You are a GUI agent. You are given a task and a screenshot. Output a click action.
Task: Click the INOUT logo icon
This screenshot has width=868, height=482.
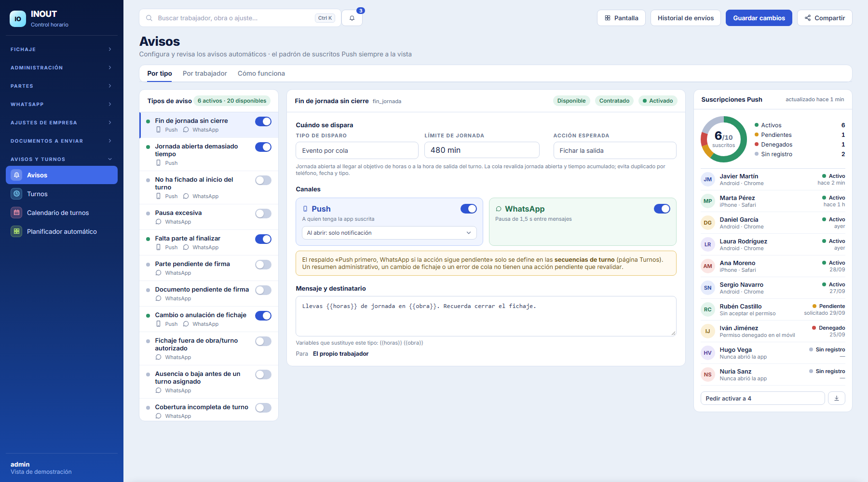click(18, 19)
